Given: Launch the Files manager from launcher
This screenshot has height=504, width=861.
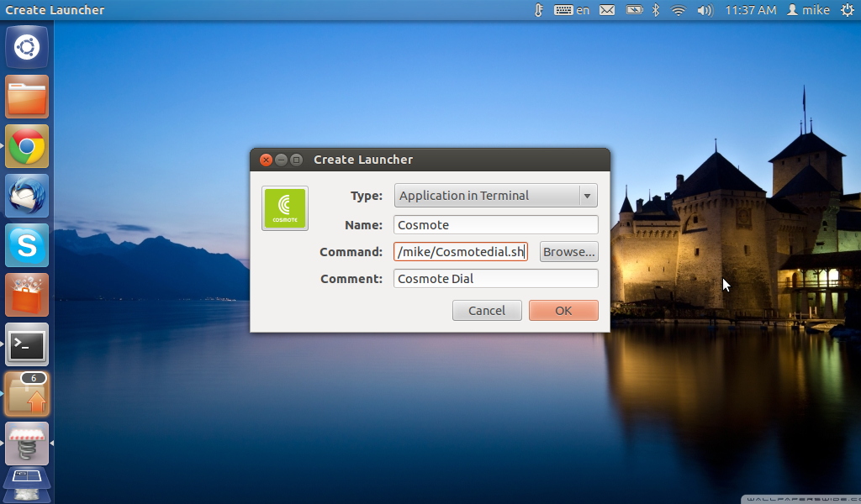Looking at the screenshot, I should click(27, 97).
